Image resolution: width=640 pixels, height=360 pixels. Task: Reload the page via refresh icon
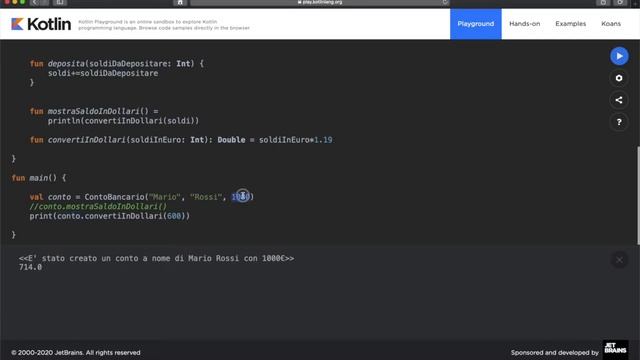444,2
